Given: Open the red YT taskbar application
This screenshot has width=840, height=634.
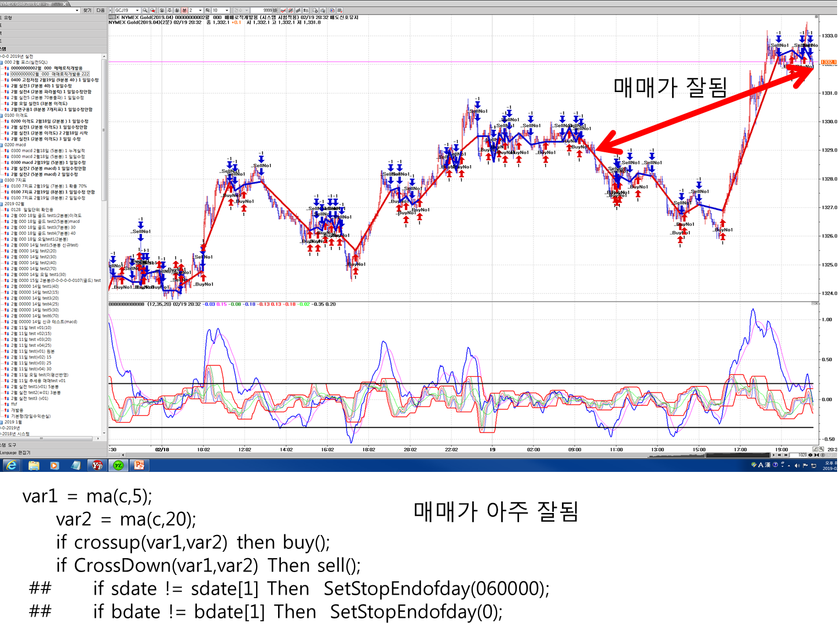Looking at the screenshot, I should 97,465.
